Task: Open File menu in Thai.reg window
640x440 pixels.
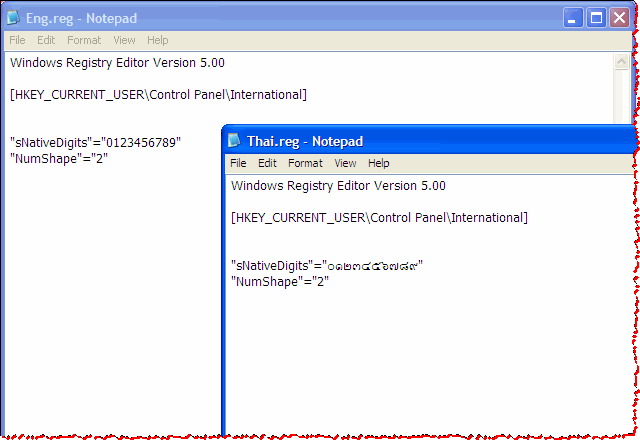Action: point(238,163)
